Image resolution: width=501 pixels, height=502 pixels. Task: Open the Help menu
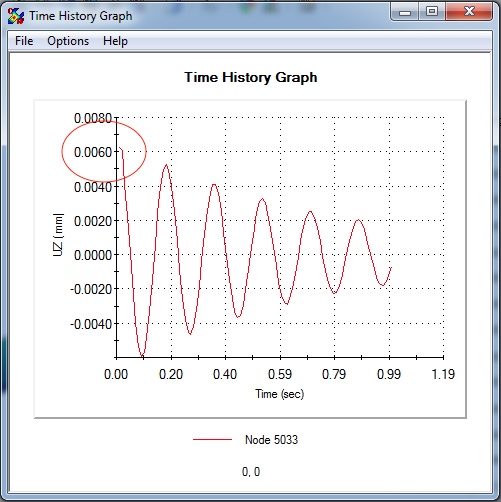tap(115, 41)
